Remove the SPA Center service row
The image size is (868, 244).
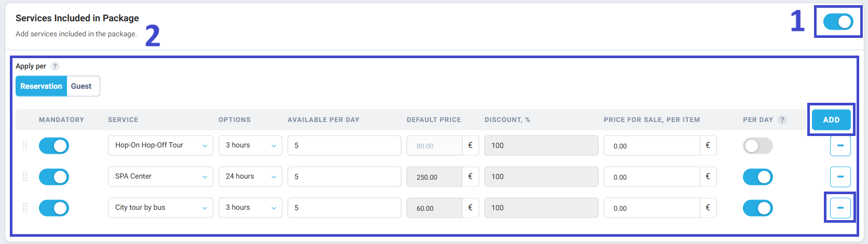840,177
